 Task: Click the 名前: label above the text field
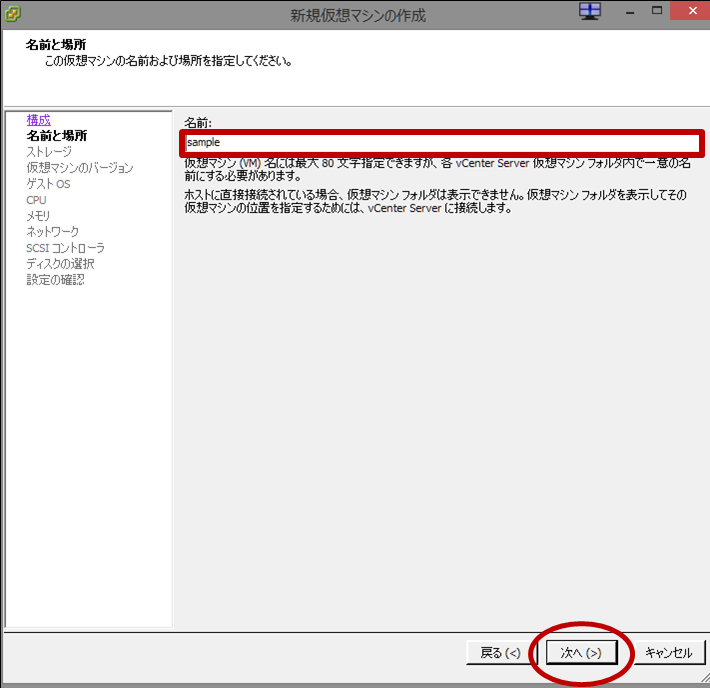click(x=198, y=122)
